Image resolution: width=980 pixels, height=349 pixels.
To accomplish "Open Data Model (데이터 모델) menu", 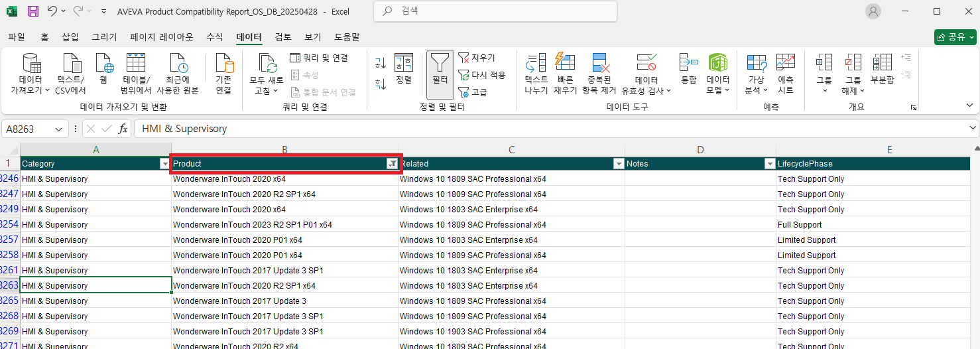I will click(718, 73).
